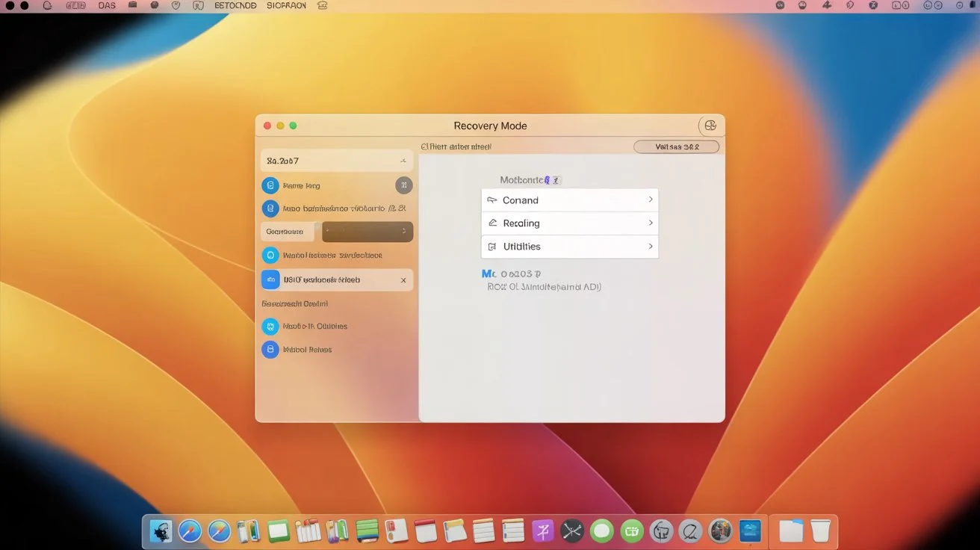Select the bottom sidebar row's blue circle icon

click(x=270, y=349)
